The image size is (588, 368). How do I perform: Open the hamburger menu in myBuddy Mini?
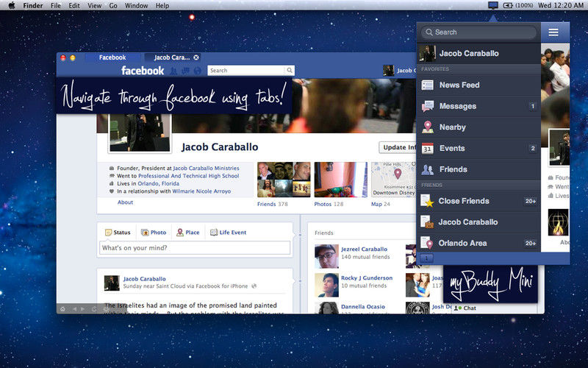click(553, 32)
